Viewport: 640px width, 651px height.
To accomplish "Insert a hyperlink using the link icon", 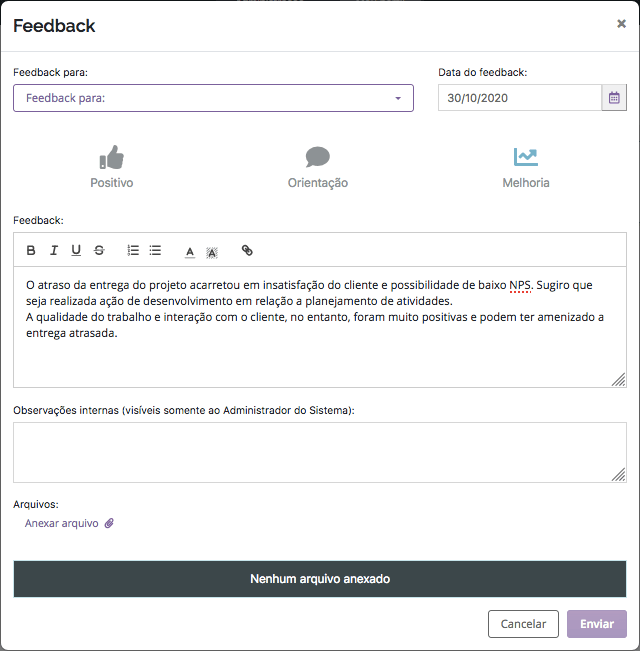I will (x=247, y=250).
